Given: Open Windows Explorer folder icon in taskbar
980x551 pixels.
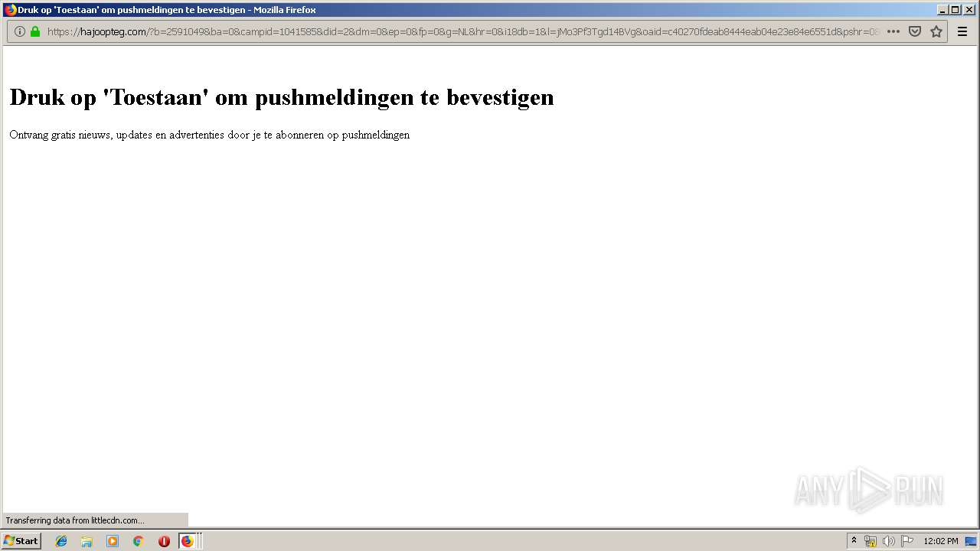Looking at the screenshot, I should point(87,541).
